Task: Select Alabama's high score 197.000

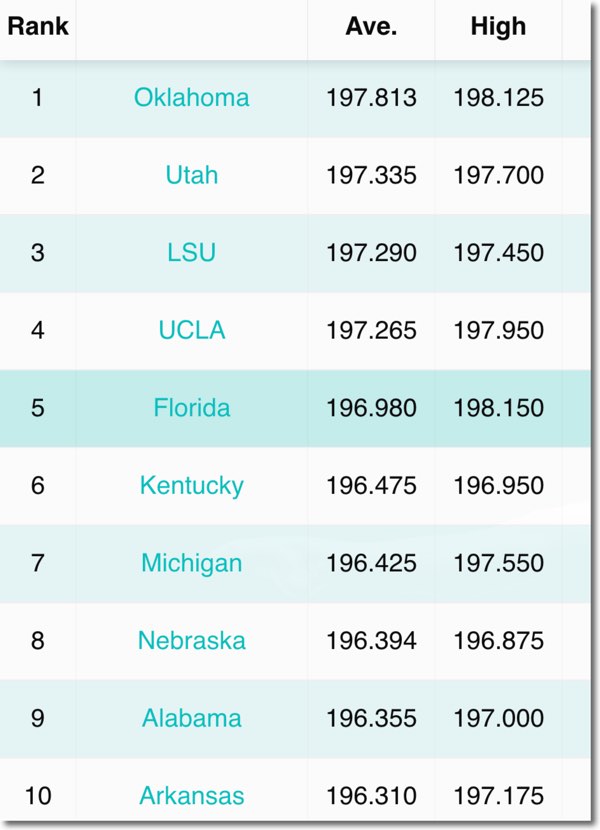Action: (498, 718)
